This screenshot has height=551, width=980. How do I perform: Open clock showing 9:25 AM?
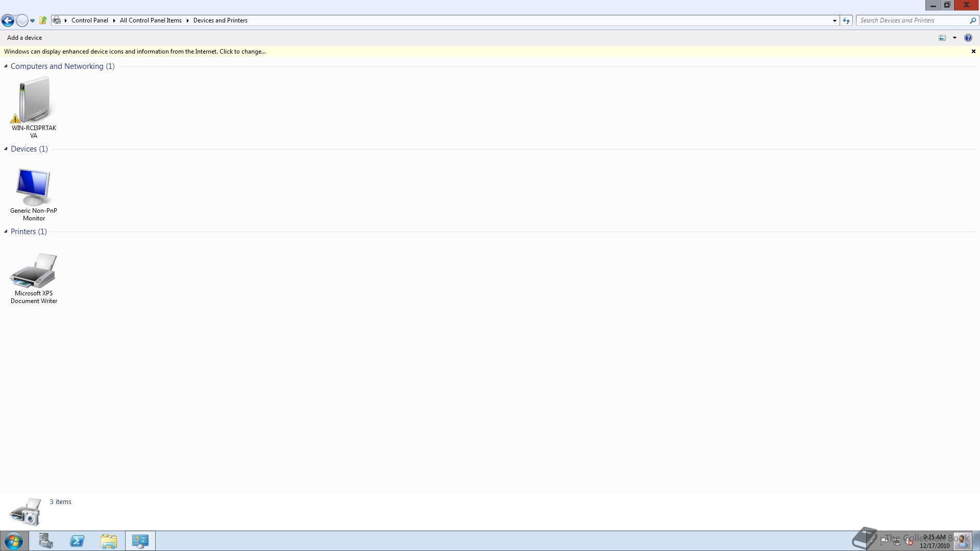[935, 541]
